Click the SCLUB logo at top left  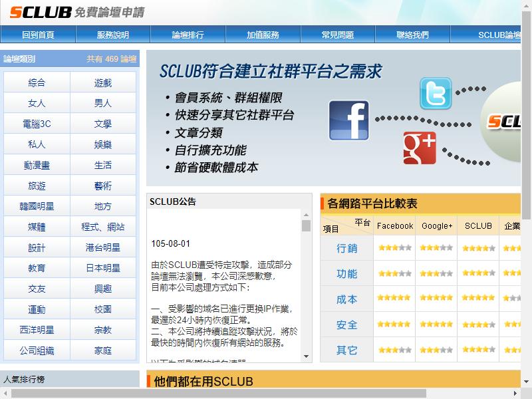(41, 13)
